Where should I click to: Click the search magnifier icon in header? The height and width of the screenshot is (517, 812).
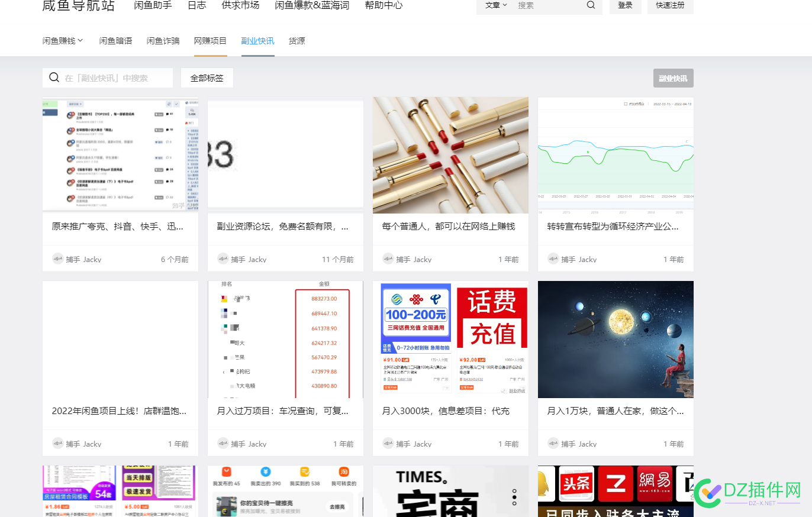coord(591,5)
